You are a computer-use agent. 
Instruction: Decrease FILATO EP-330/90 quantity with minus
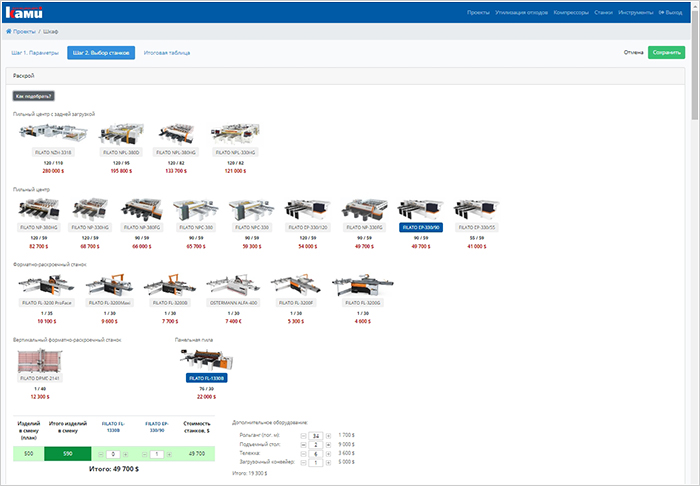point(145,454)
